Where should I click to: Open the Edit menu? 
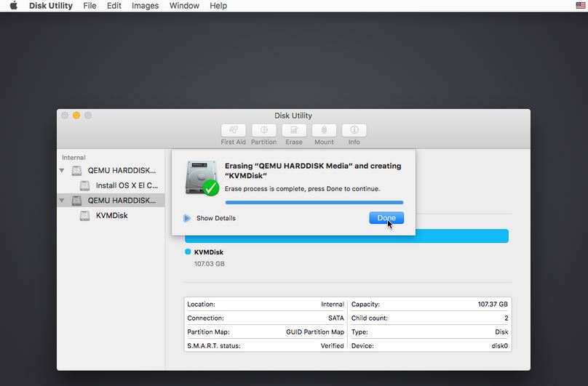(114, 6)
